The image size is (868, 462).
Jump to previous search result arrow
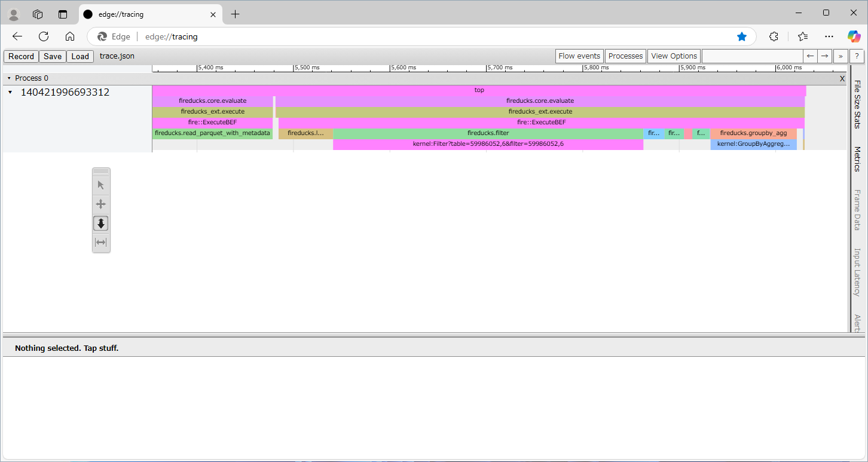(x=810, y=56)
